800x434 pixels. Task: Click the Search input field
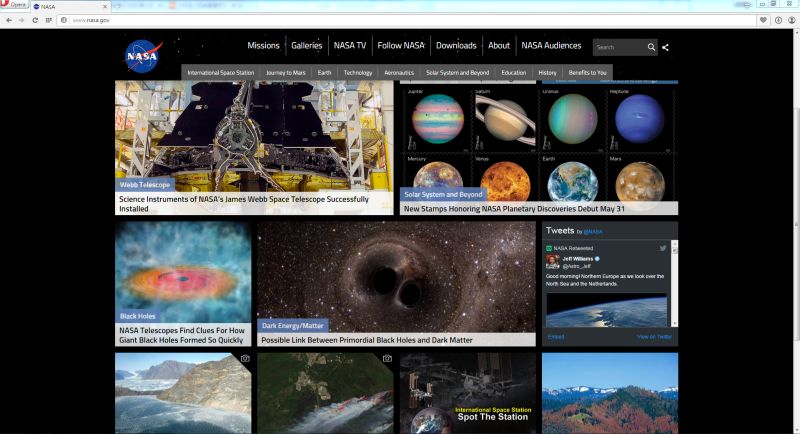click(619, 47)
